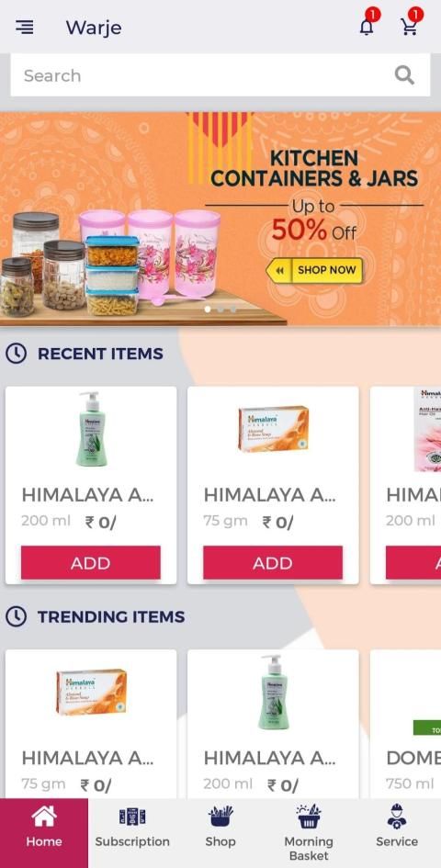Click Shop Now on kitchen banner
The height and width of the screenshot is (868, 441).
(315, 270)
